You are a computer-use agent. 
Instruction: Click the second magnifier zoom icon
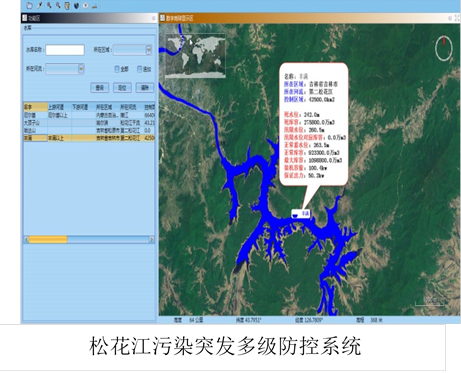(x=58, y=5)
